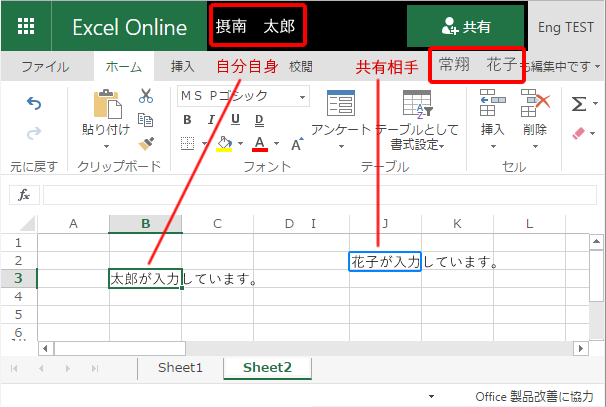The image size is (606, 407).
Task: Click the Undo arrow icon
Action: tap(34, 104)
